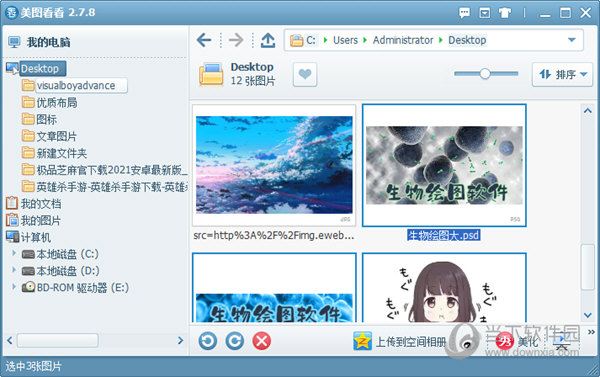Delete selected images with red X
600x377 pixels.
click(262, 341)
